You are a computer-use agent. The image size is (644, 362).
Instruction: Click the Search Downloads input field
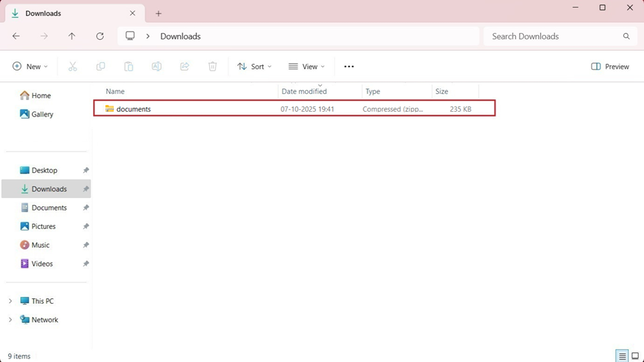552,36
